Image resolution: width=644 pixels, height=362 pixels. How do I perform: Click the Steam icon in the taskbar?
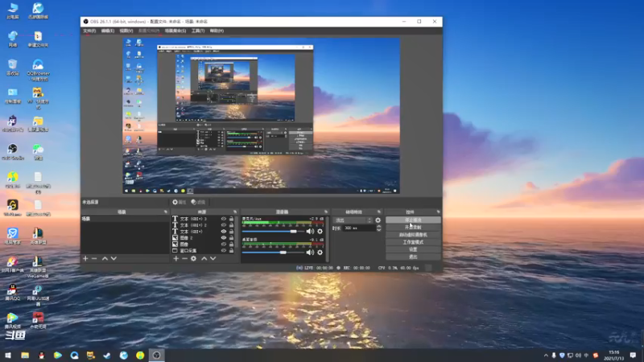[108, 354]
